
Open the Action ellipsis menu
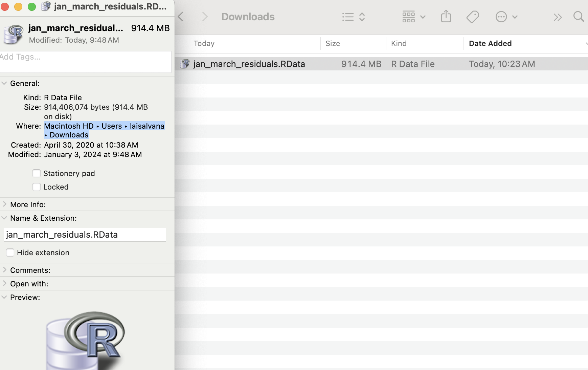click(x=501, y=17)
